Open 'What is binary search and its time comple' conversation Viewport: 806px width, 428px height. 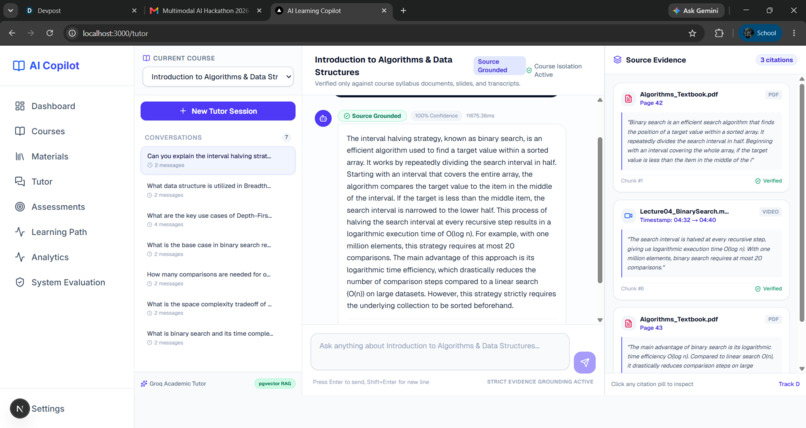[218, 337]
